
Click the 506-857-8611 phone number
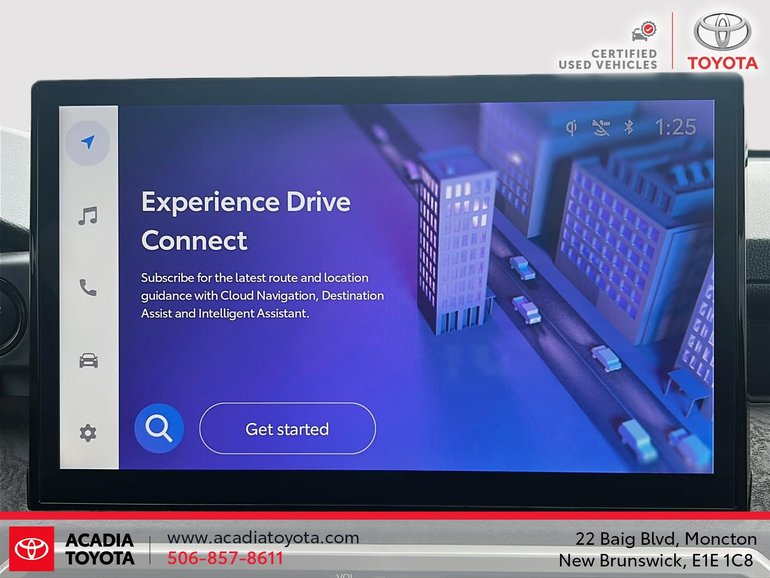coord(225,558)
